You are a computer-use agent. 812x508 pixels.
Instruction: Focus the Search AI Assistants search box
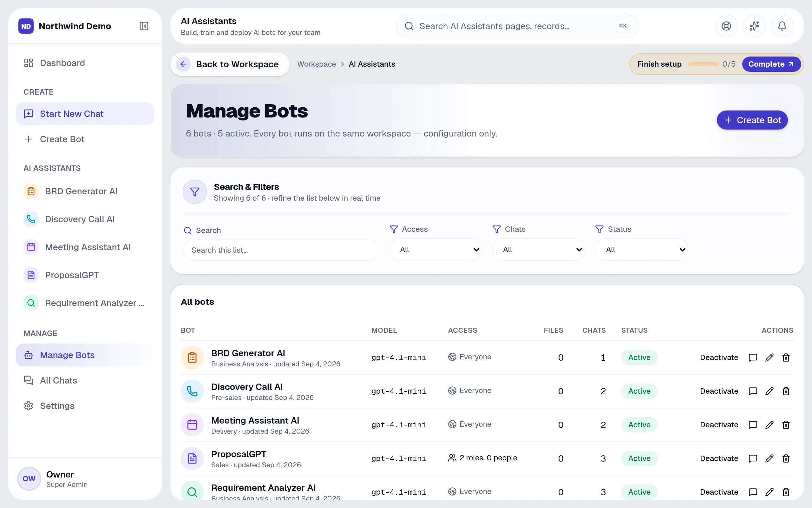[x=517, y=26]
